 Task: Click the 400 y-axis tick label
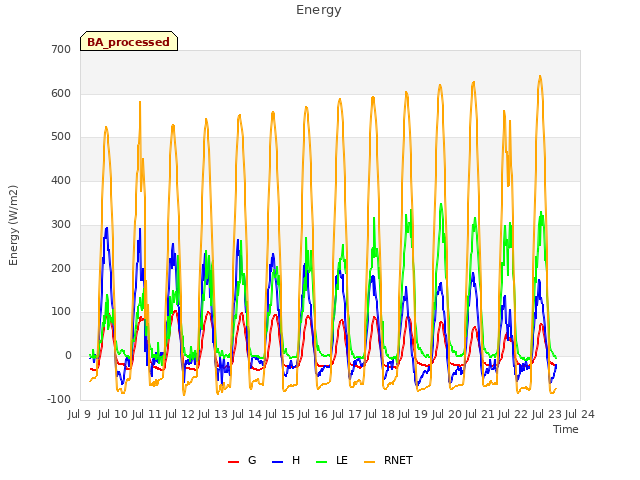coord(61,180)
